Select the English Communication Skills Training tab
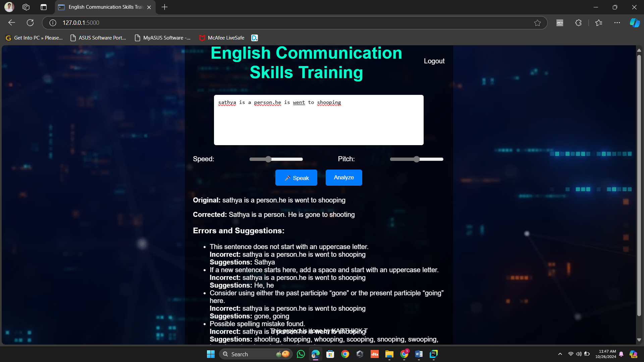644x362 pixels. tap(105, 7)
